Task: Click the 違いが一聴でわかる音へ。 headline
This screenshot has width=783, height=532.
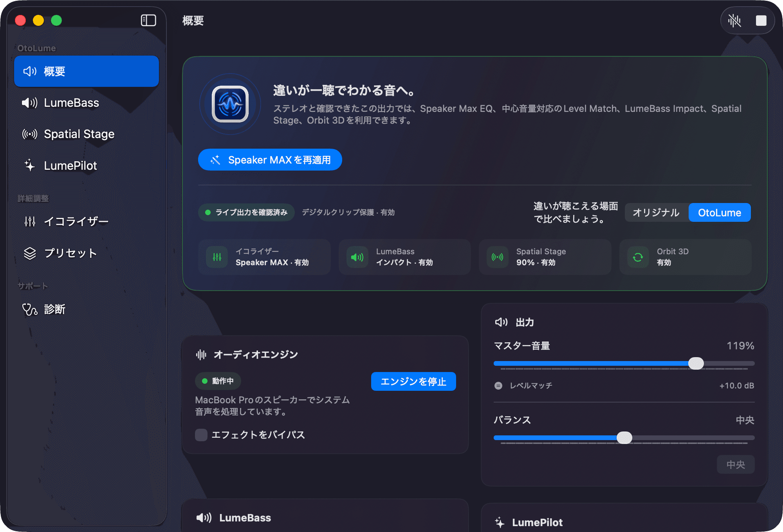Action: pyautogui.click(x=345, y=91)
